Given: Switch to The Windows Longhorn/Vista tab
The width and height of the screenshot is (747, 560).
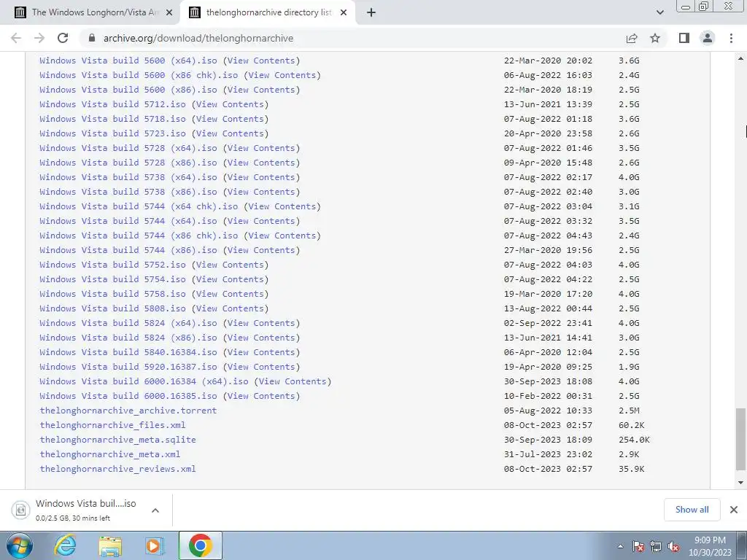Looking at the screenshot, I should click(x=94, y=12).
